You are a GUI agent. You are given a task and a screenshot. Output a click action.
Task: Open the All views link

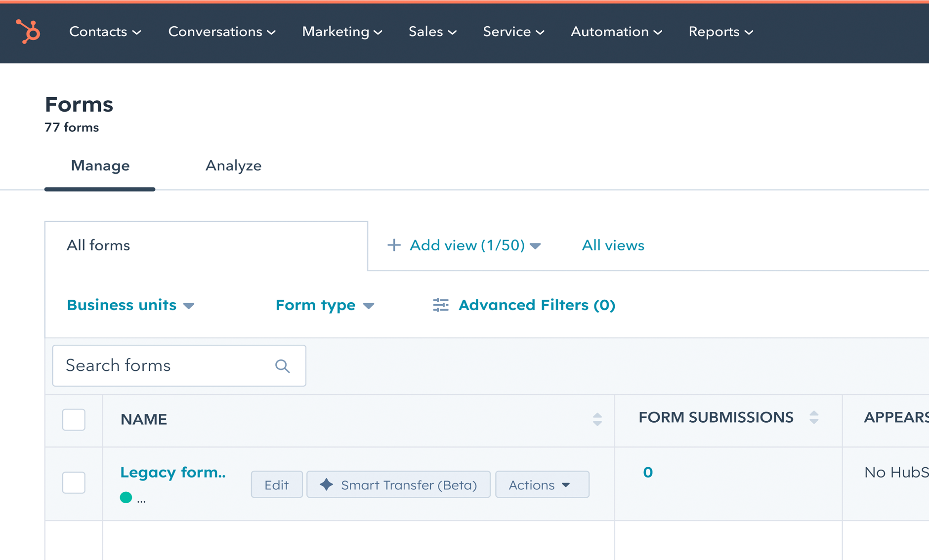click(613, 245)
